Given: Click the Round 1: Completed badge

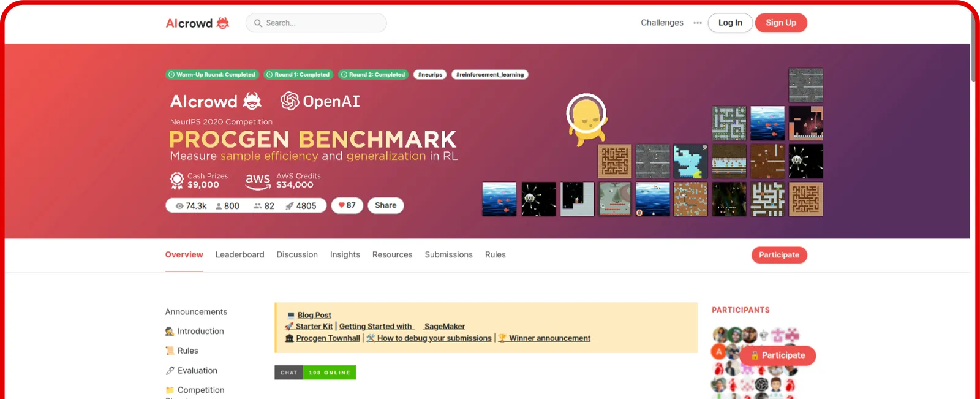Looking at the screenshot, I should 298,75.
